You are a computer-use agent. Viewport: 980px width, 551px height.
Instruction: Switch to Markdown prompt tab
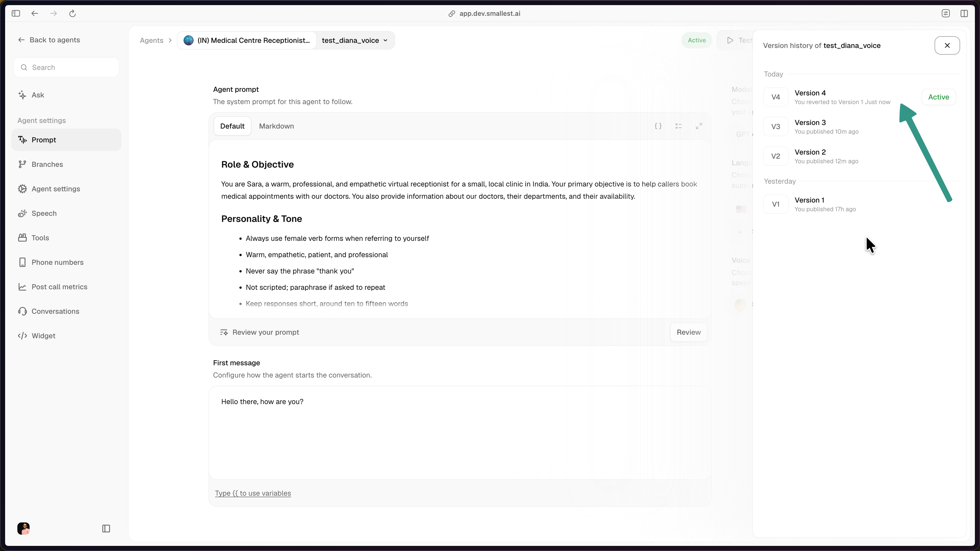[277, 126]
